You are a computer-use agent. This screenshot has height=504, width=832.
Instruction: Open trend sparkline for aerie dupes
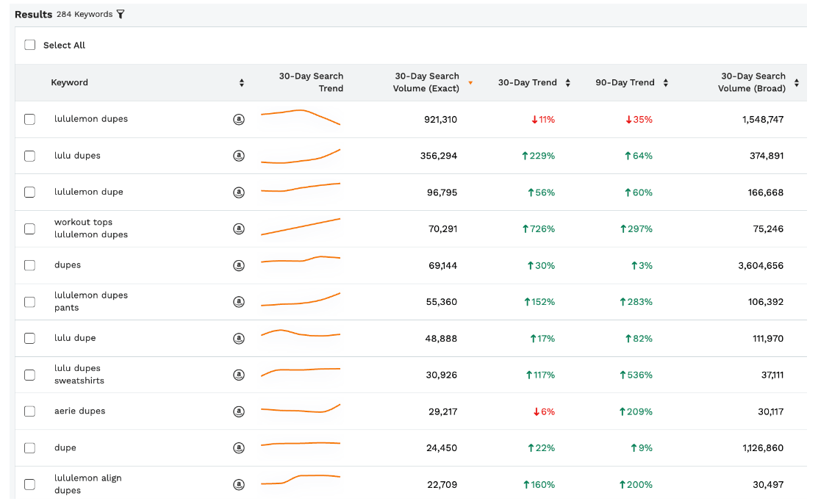tap(301, 408)
